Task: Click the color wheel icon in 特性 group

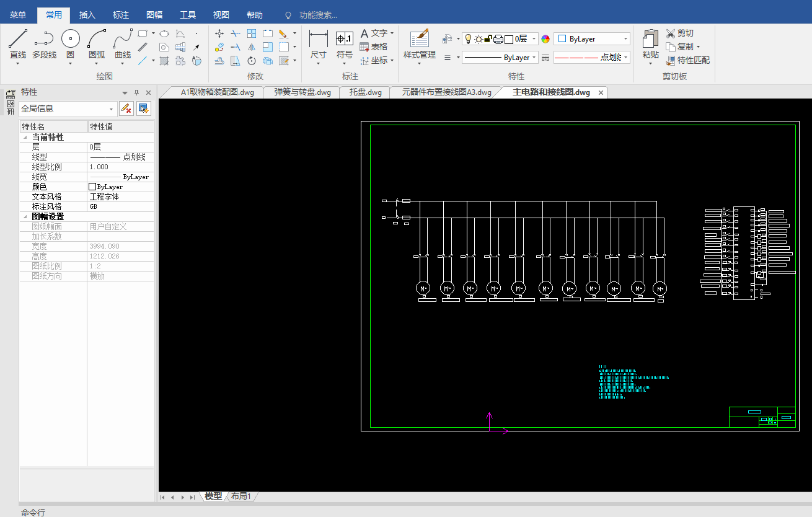Action: (x=545, y=39)
